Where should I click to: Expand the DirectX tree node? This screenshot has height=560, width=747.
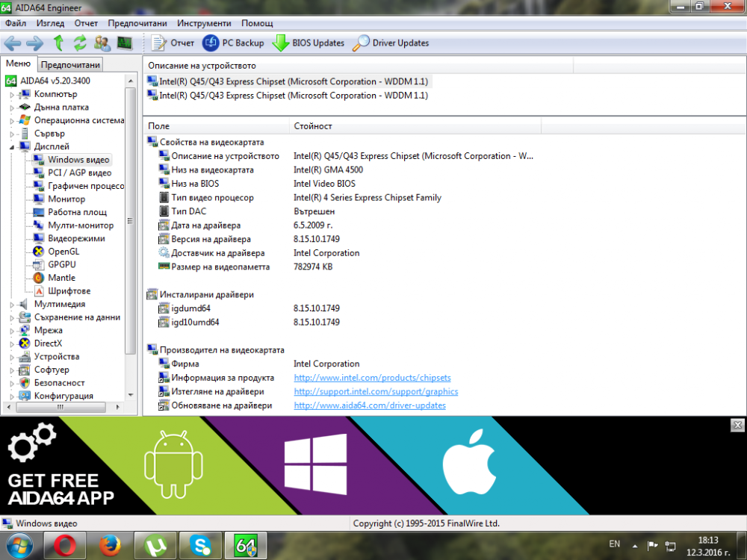coord(12,343)
